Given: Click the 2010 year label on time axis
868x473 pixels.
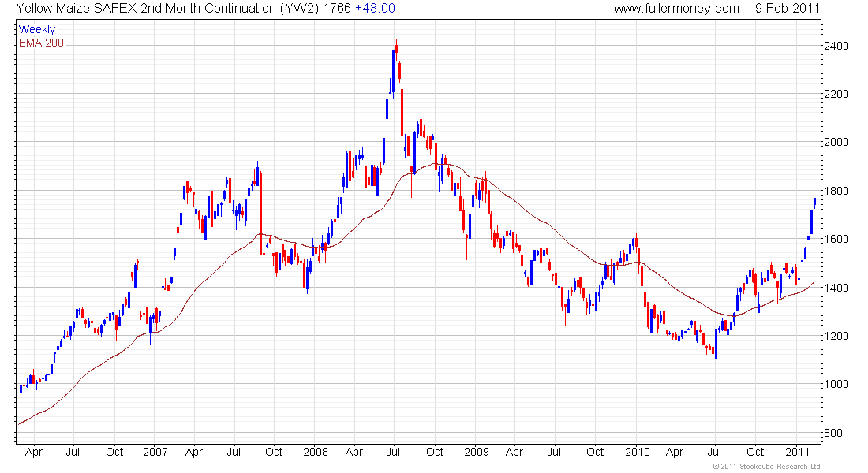Looking at the screenshot, I should click(637, 452).
